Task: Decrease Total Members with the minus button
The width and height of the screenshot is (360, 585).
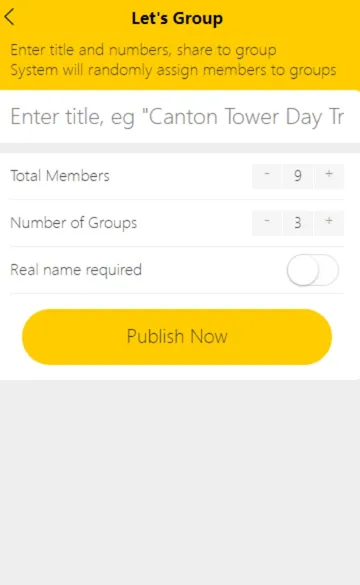Action: click(267, 176)
